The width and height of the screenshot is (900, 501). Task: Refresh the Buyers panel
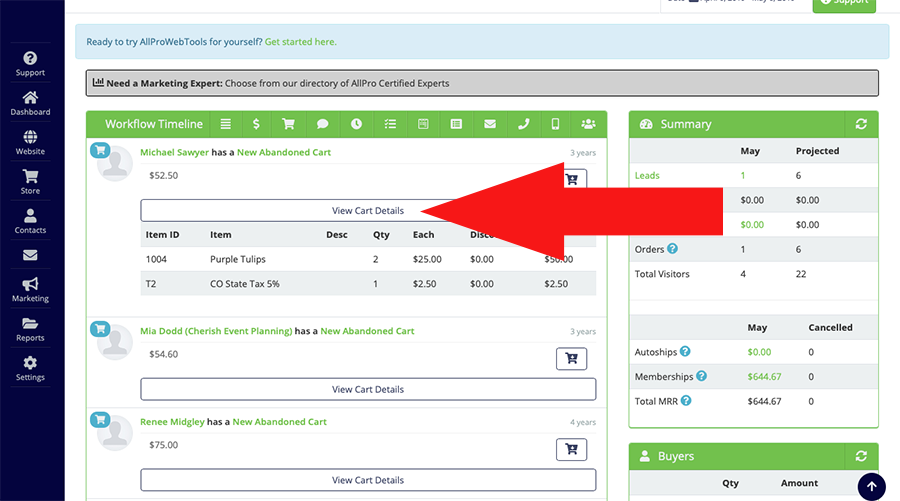[860, 457]
